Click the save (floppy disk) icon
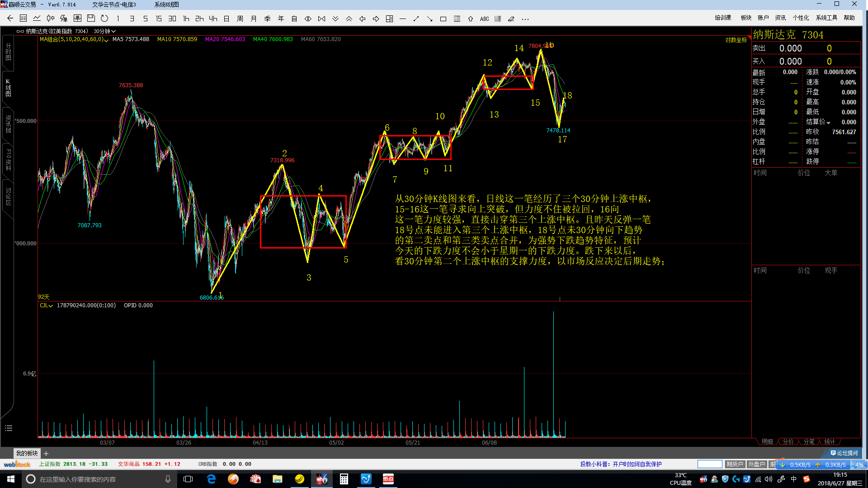 (91, 19)
